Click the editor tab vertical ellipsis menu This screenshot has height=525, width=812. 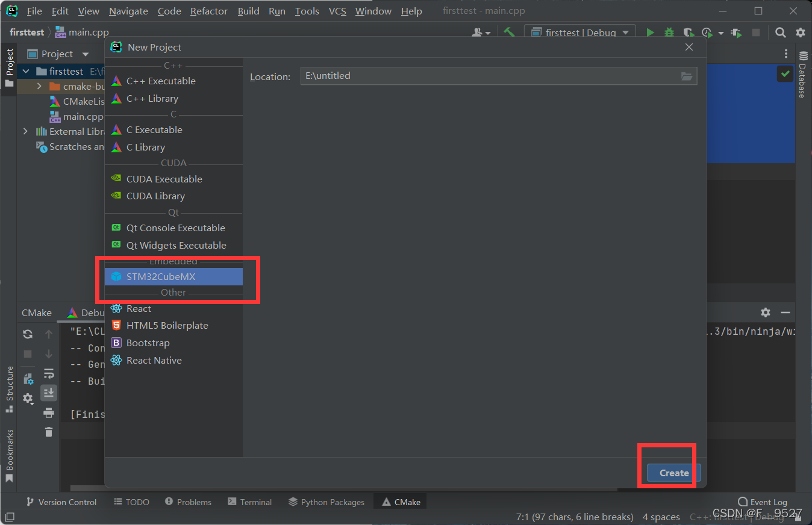(x=785, y=54)
